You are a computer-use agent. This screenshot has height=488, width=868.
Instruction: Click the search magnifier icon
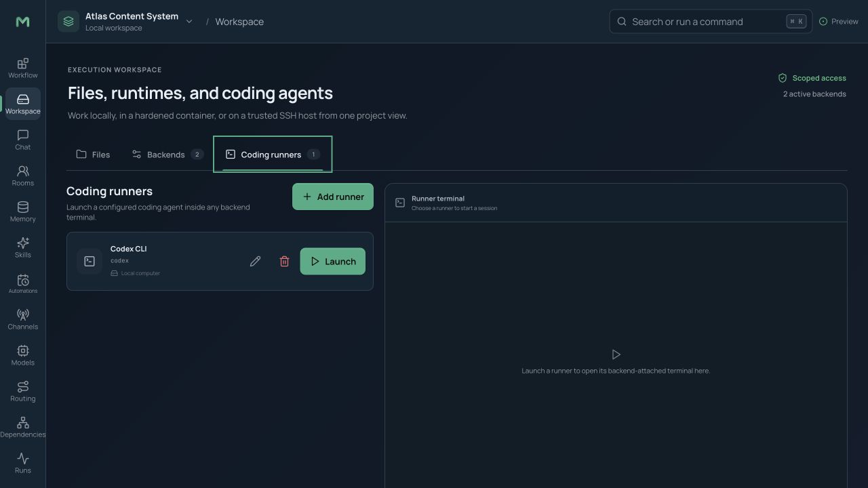click(x=622, y=22)
